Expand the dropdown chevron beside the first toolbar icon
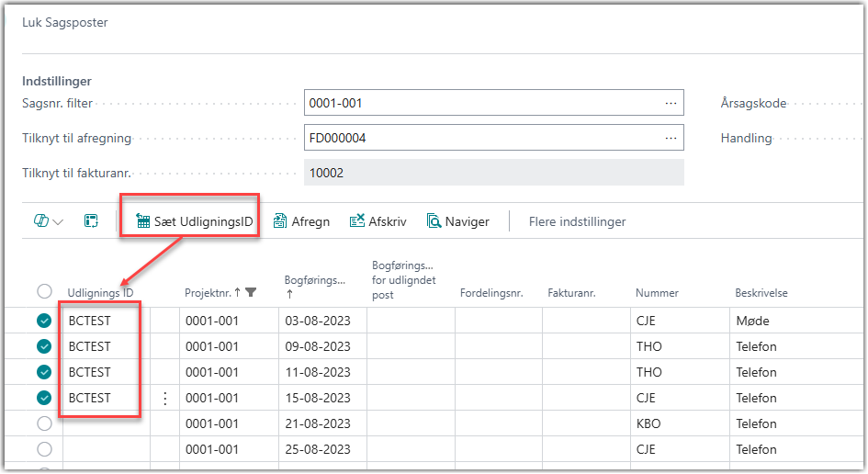This screenshot has width=868, height=474. [x=59, y=222]
